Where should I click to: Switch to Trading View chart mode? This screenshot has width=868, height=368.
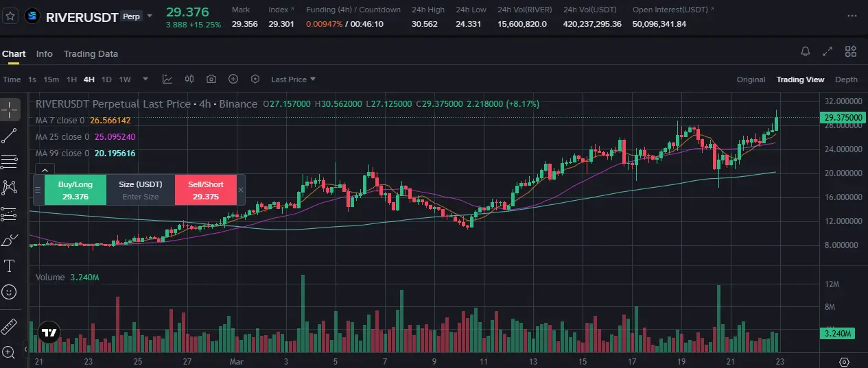800,79
